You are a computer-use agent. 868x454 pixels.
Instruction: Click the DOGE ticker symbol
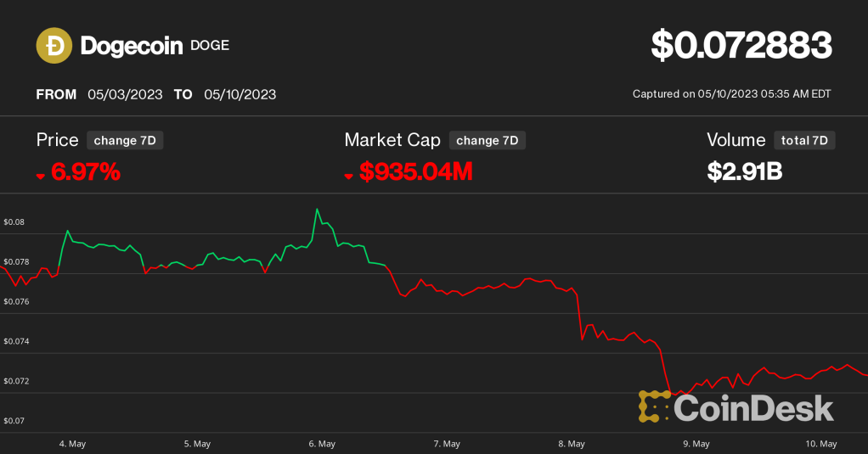pos(210,45)
